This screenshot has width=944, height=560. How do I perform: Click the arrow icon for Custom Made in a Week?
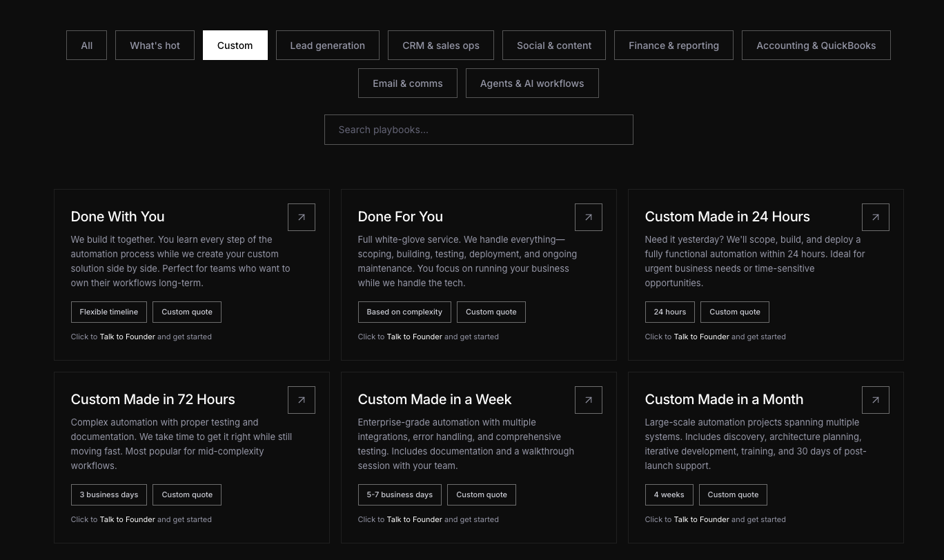pos(589,399)
